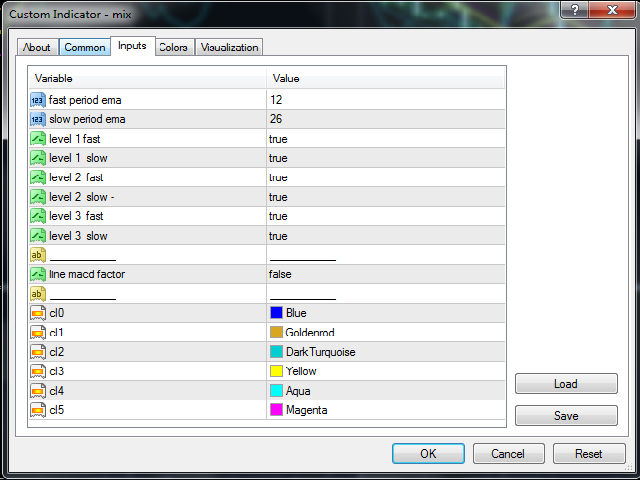
Task: Click the Goldenrod color swatch for cl1
Action: [276, 332]
